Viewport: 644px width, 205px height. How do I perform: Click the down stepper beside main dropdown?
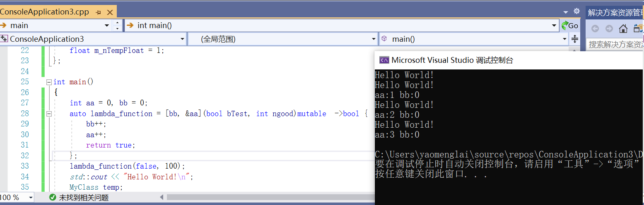pos(118,29)
